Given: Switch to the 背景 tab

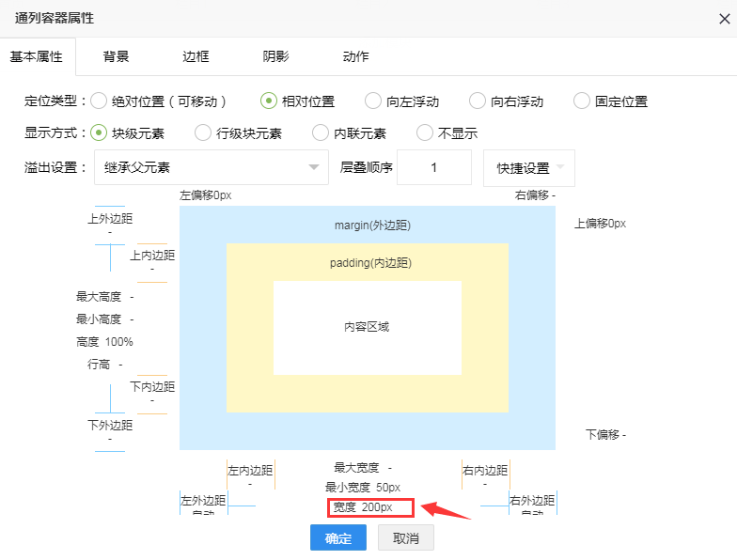Looking at the screenshot, I should click(117, 56).
